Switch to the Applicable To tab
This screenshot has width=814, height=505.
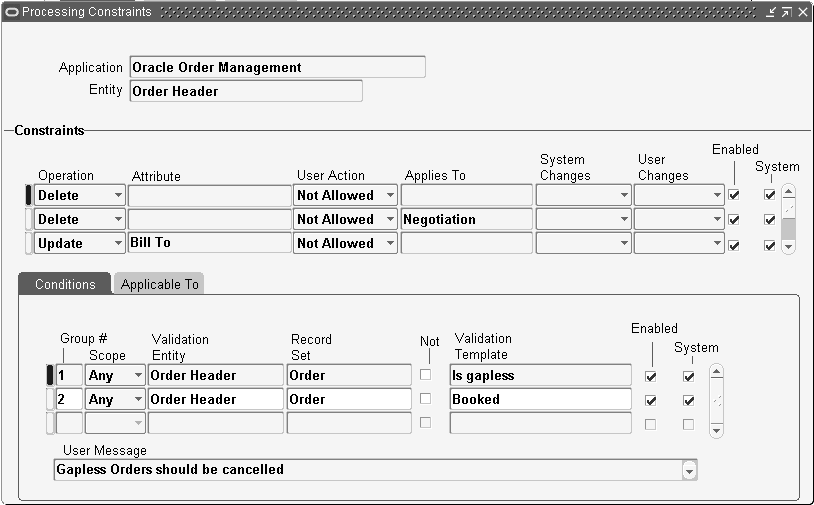[x=159, y=284]
